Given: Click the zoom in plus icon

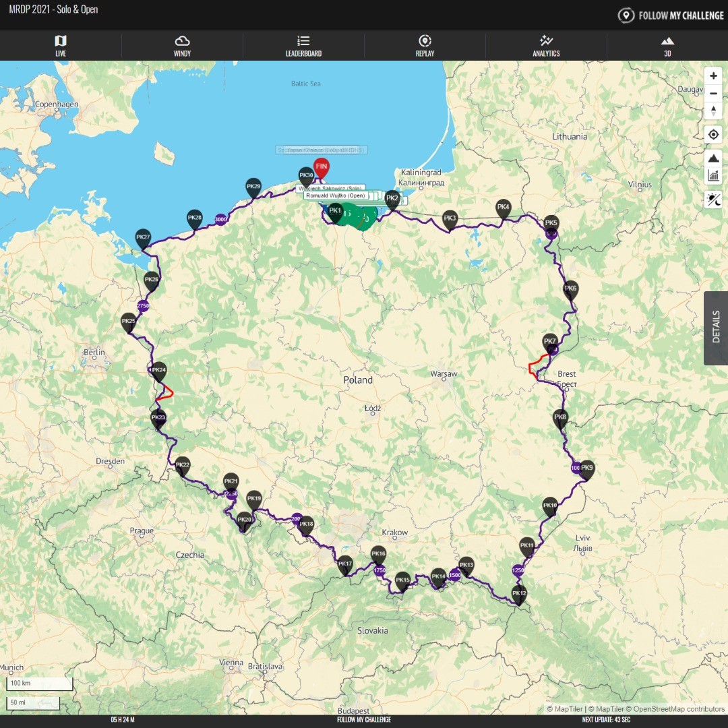Looking at the screenshot, I should (x=713, y=75).
